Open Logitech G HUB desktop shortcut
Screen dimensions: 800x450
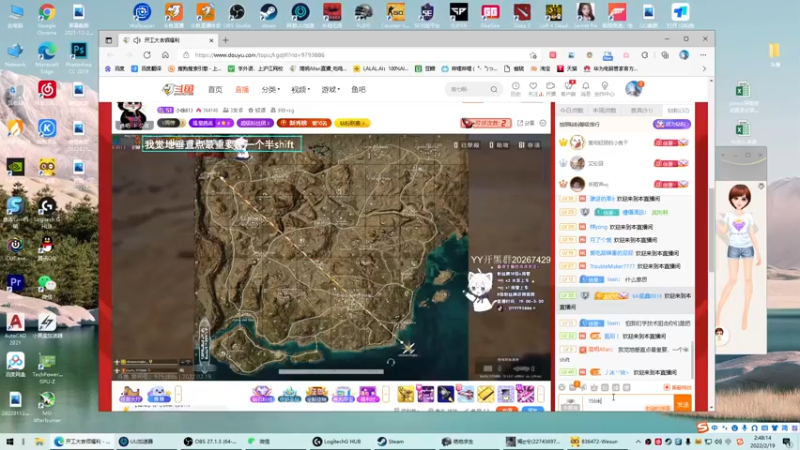coord(47,213)
